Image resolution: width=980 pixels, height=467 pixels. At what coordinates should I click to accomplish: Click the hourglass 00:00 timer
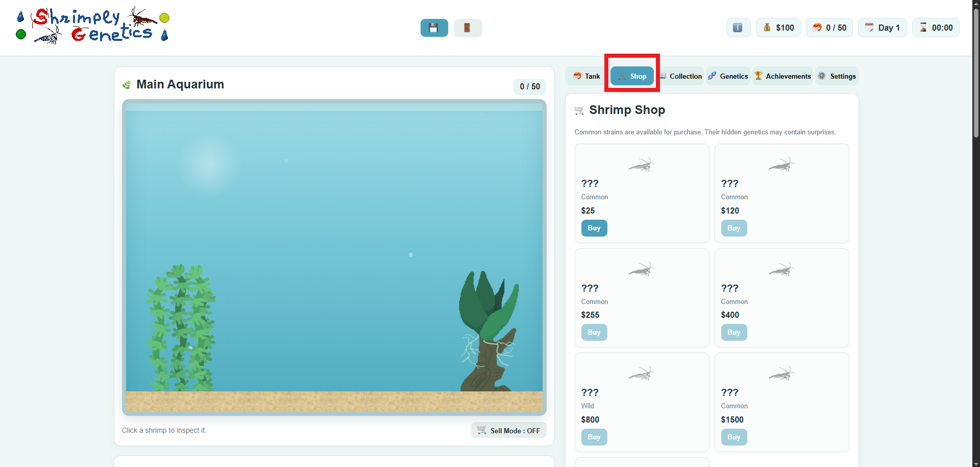tap(936, 28)
